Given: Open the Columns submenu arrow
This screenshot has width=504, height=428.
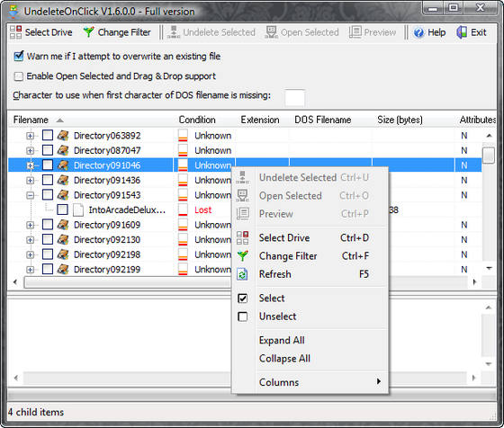Looking at the screenshot, I should point(379,381).
